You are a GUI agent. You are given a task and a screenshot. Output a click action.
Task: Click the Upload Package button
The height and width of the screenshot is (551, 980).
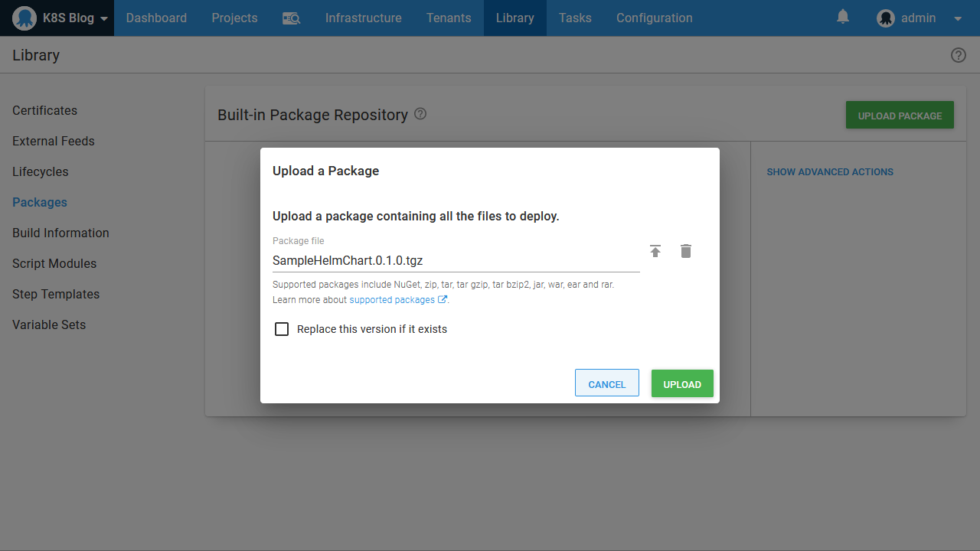coord(900,116)
